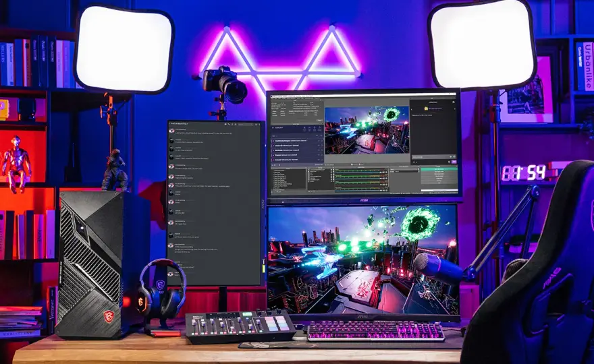Viewport: 594px width, 364px height.
Task: Click the users icon at the top-right of the OBS chat dock
Action: tap(454, 102)
